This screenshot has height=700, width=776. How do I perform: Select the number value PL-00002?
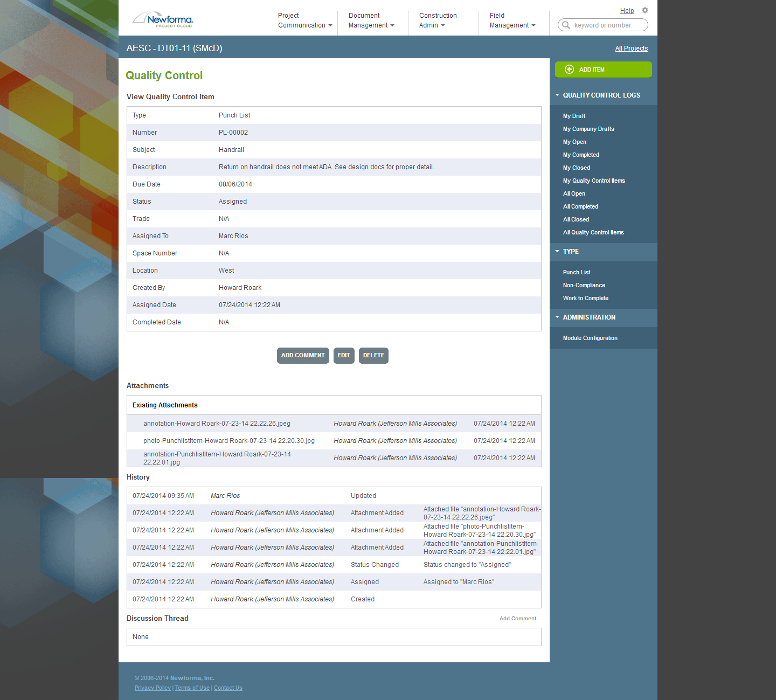tap(233, 133)
